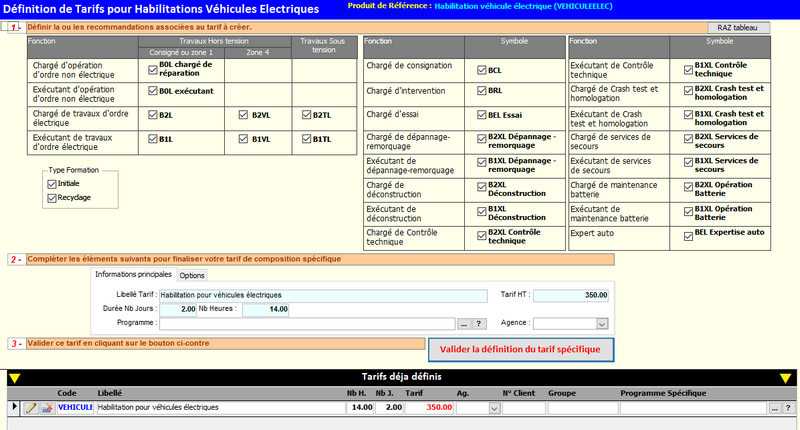Image resolution: width=800 pixels, height=430 pixels.
Task: Click the pencil edit icon in the tariff row
Action: (x=30, y=408)
